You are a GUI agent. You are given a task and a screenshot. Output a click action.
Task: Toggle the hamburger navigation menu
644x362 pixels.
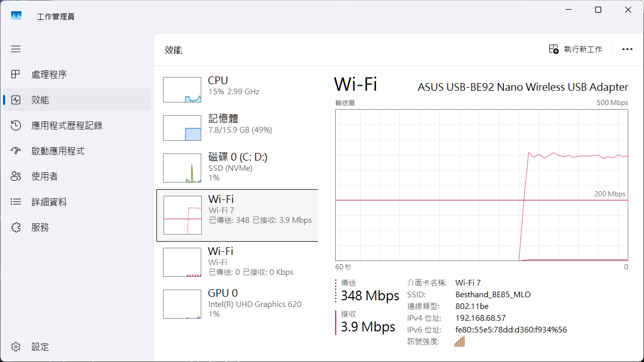pyautogui.click(x=16, y=49)
